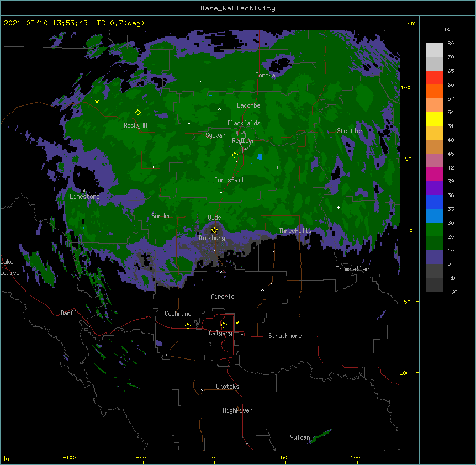Click the Drumheller town label
The image size is (476, 465).
tap(352, 269)
